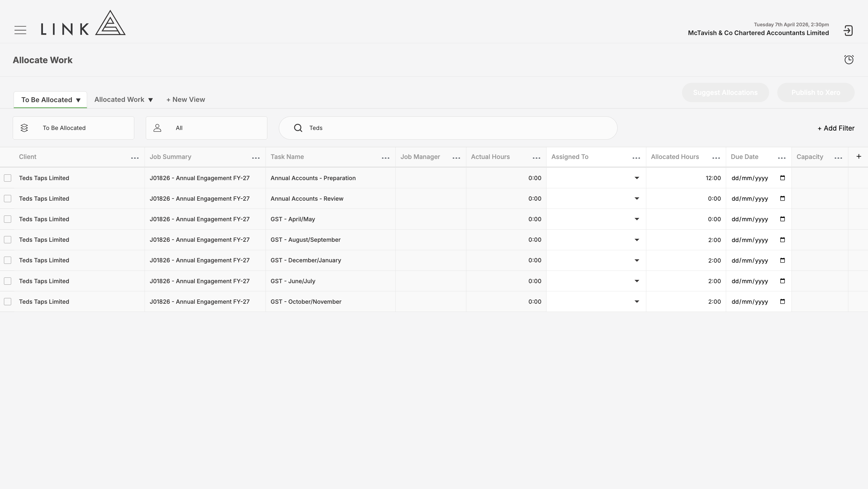Click Job Summary for Annual Accounts - Review row
The image size is (868, 489).
coord(200,198)
